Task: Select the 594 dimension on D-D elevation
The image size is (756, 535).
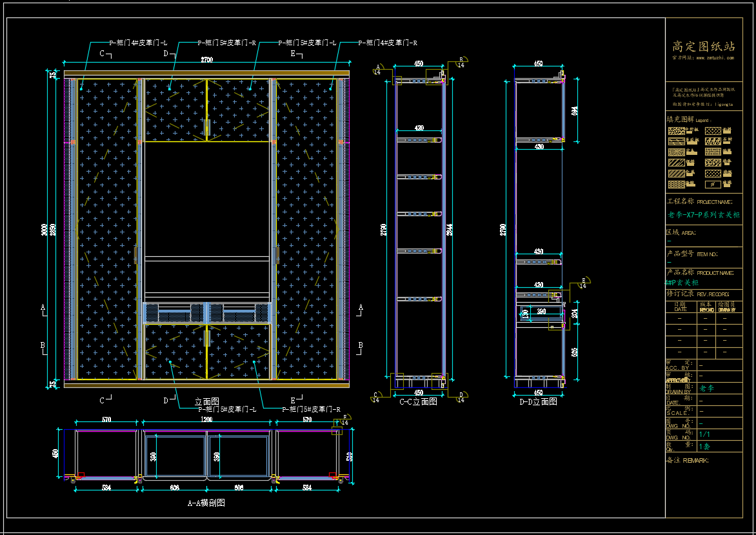Action: coord(574,110)
